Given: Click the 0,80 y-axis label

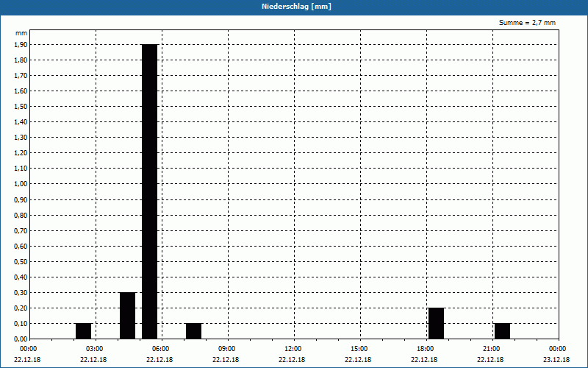Looking at the screenshot, I should tap(21, 216).
